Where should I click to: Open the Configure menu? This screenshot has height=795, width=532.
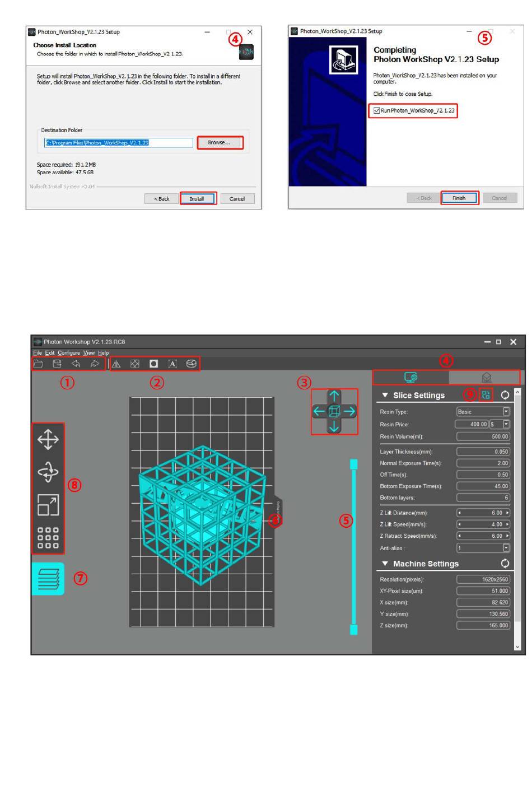coord(69,353)
